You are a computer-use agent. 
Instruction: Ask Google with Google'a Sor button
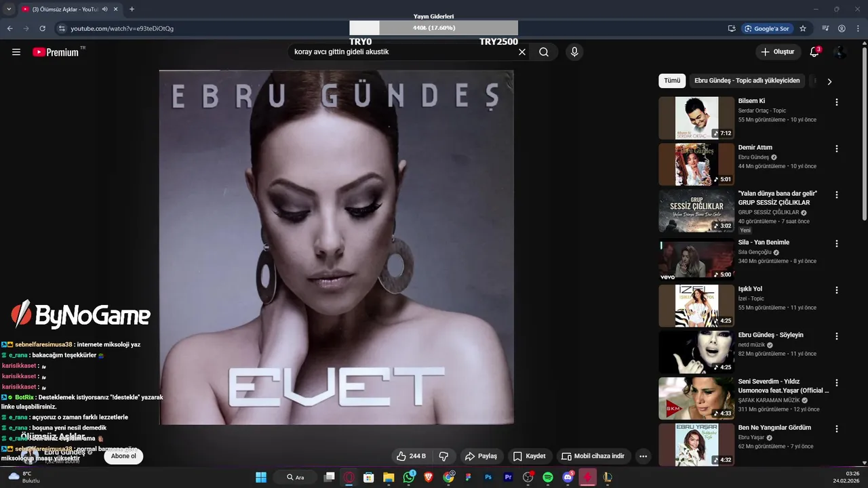[x=767, y=28]
